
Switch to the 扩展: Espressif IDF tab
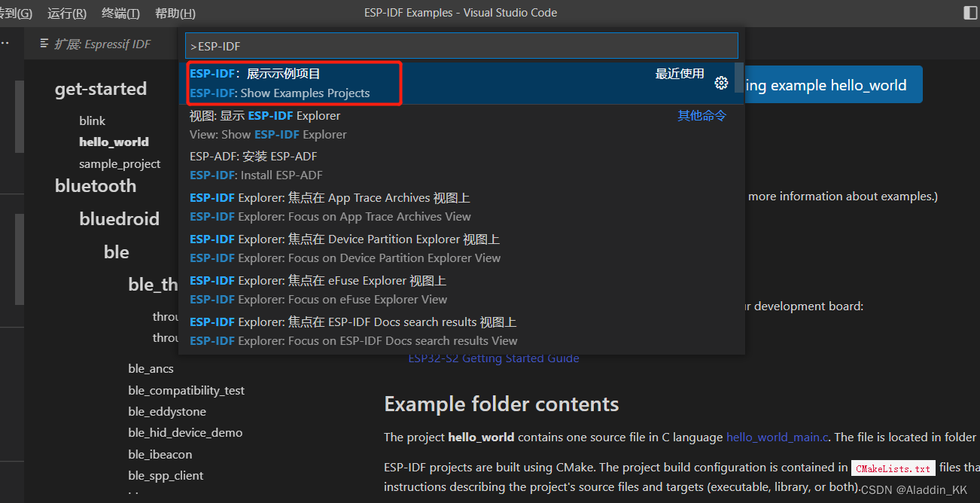point(96,44)
